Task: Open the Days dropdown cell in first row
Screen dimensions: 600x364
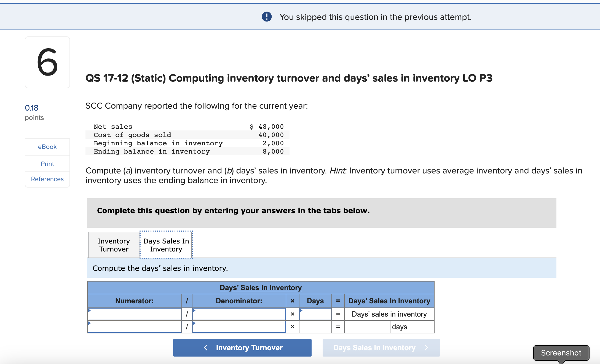Action: [315, 314]
